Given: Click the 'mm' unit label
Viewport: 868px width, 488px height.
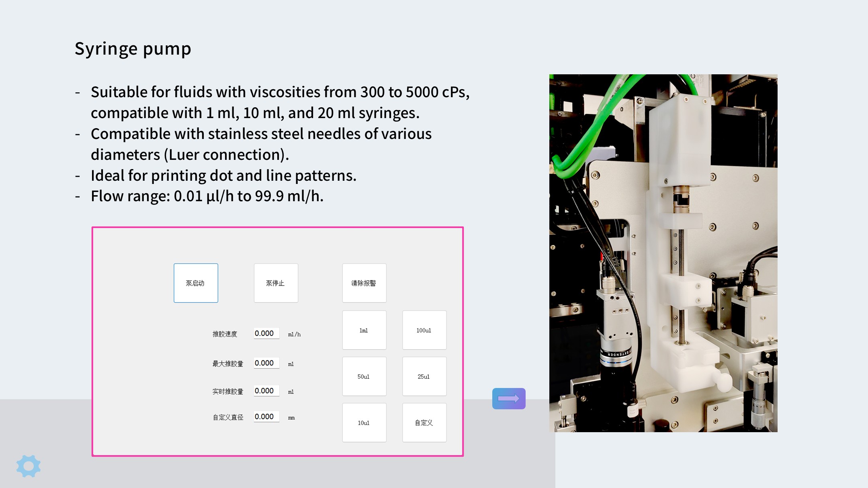Looking at the screenshot, I should pyautogui.click(x=291, y=418).
